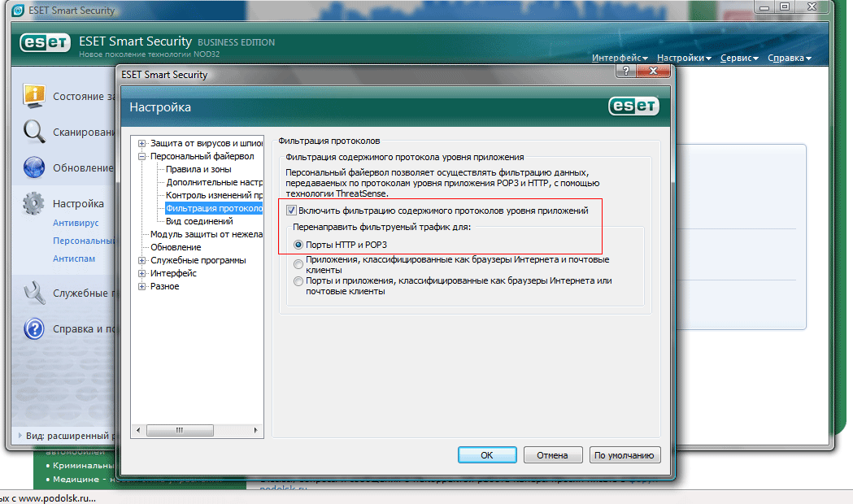Toggle application protocol content filtering checkbox
This screenshot has height=504, width=853.
292,211
